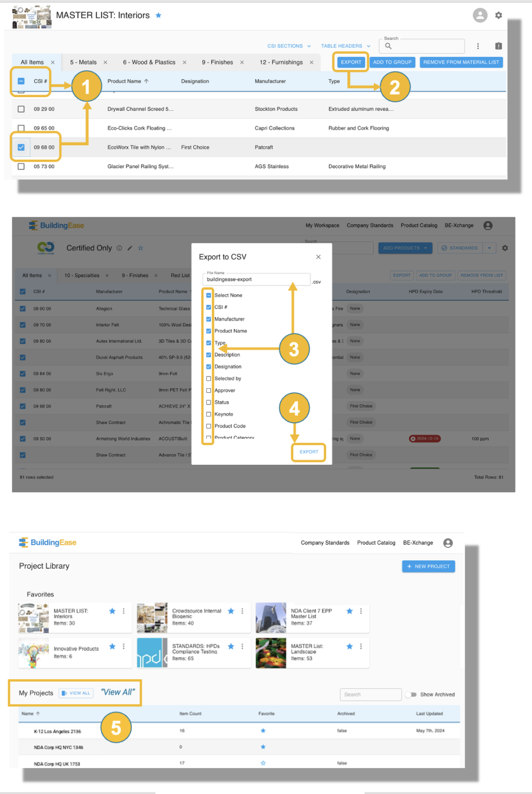The height and width of the screenshot is (794, 532).
Task: Expand the TABLE HEADERS dropdown
Action: 346,46
